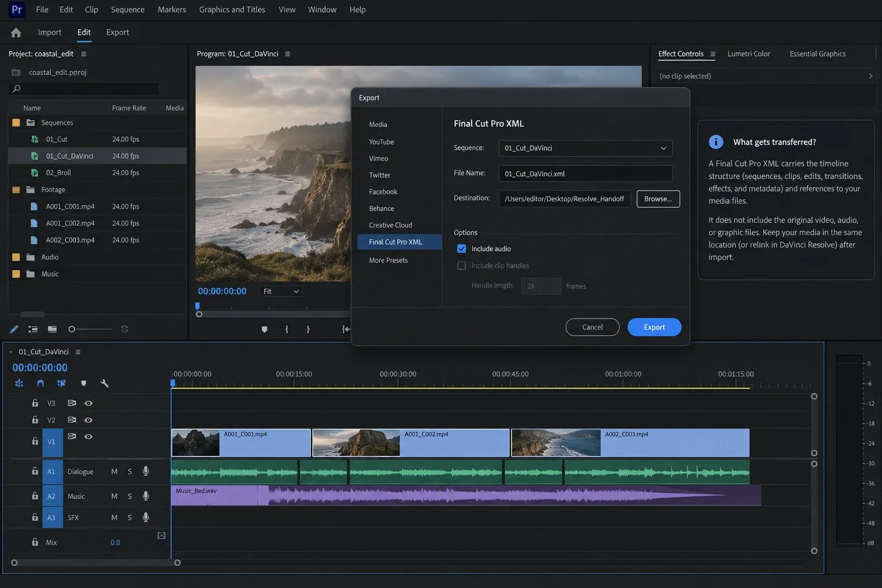Open the Effect Controls panel menu
882x588 pixels.
tap(713, 54)
